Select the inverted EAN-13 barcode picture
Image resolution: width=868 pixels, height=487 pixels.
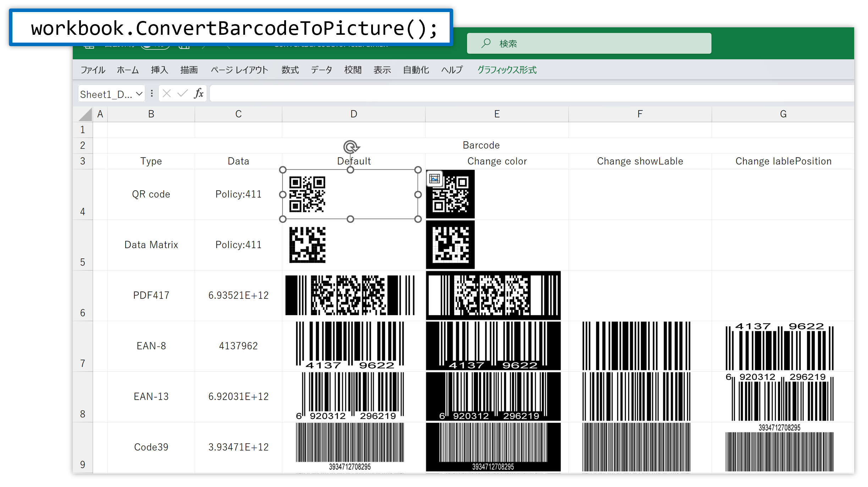493,396
